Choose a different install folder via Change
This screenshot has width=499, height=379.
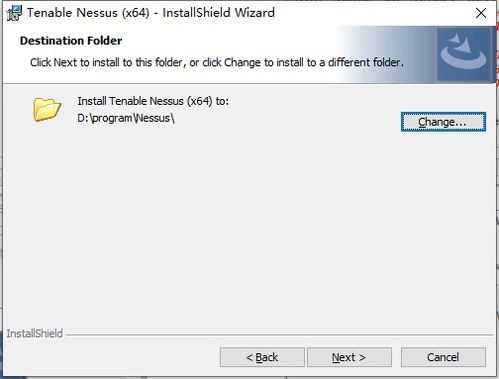coord(443,122)
